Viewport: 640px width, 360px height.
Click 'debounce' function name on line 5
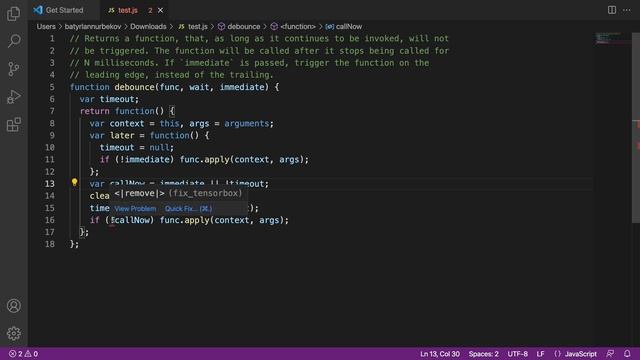134,87
